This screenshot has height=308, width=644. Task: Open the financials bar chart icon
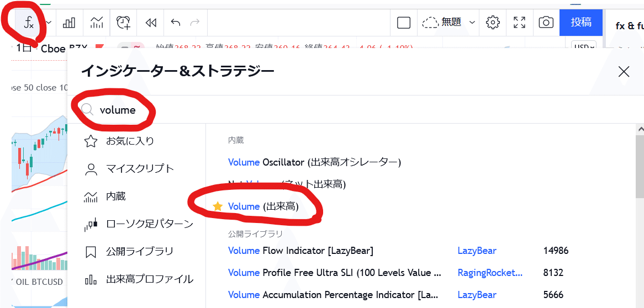pos(69,23)
